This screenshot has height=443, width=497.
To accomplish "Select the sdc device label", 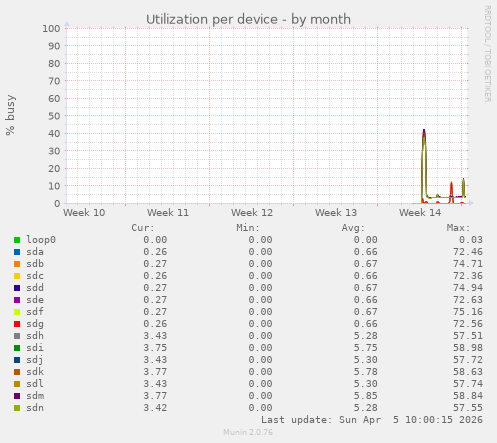I will coord(35,276).
